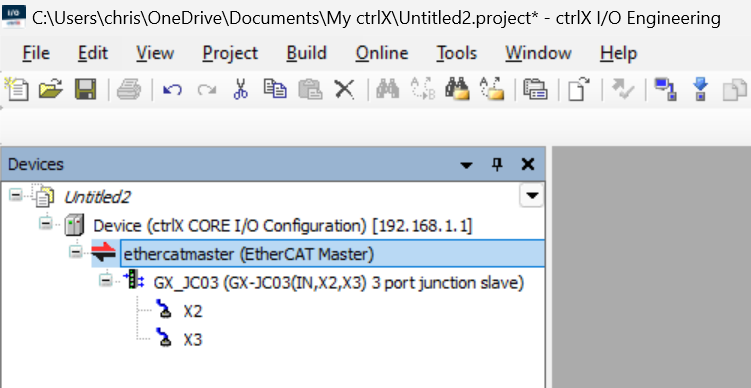Screen dimensions: 751x388
Task: Click the Login network monitors icon
Action: tap(665, 90)
